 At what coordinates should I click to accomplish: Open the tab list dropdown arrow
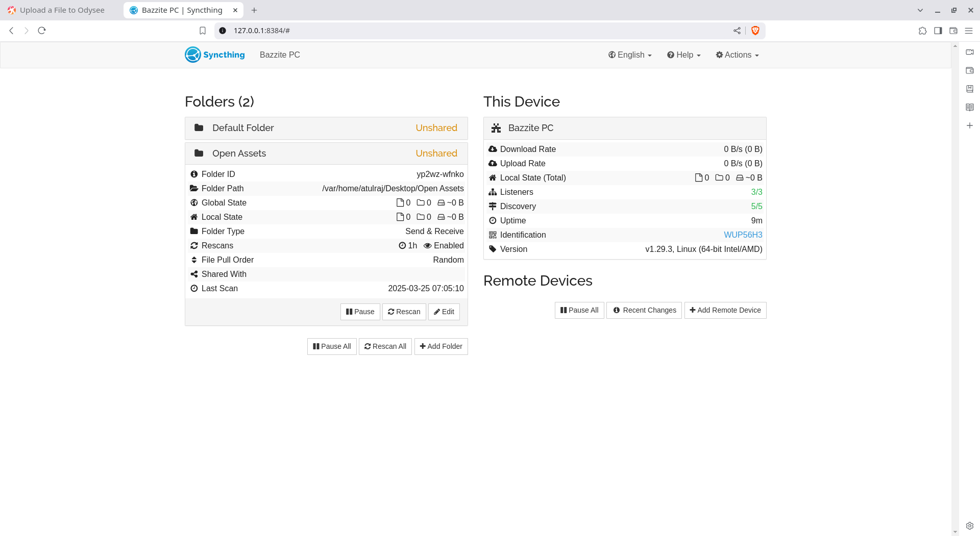click(x=920, y=10)
